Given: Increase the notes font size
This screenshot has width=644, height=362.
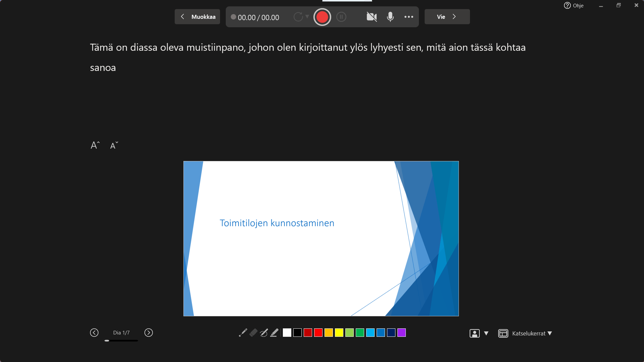Looking at the screenshot, I should (x=95, y=145).
